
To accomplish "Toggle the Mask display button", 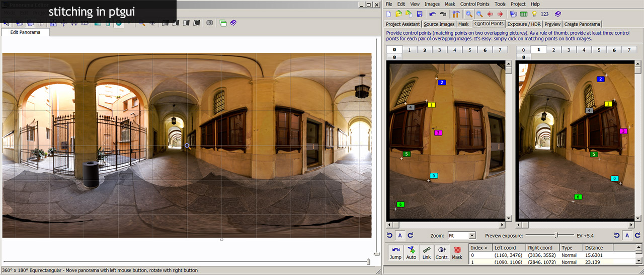I will pyautogui.click(x=457, y=253).
